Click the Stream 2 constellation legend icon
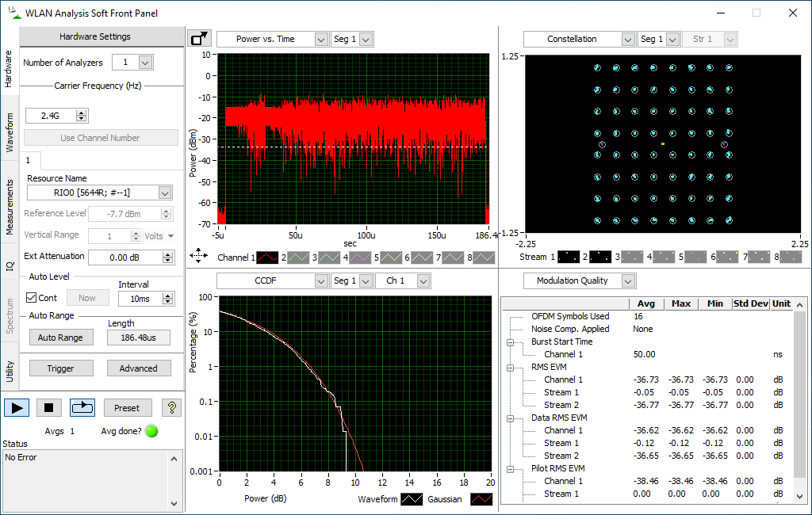 [x=600, y=257]
